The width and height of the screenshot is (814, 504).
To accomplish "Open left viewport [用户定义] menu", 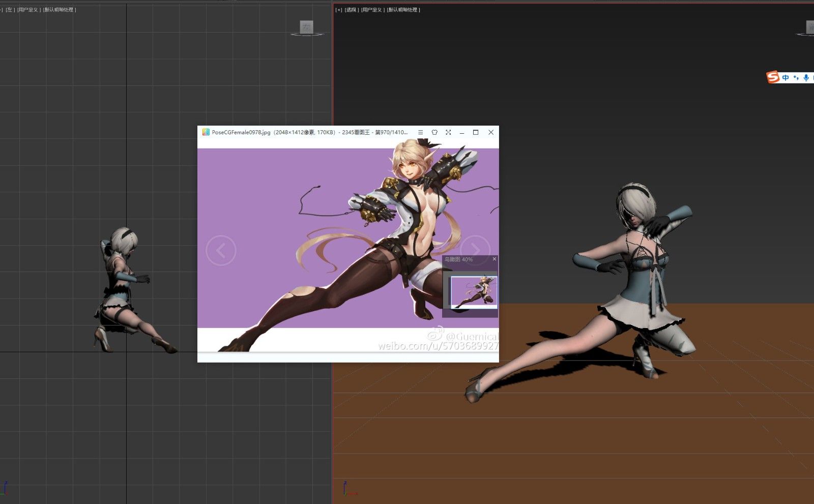I will tap(29, 10).
